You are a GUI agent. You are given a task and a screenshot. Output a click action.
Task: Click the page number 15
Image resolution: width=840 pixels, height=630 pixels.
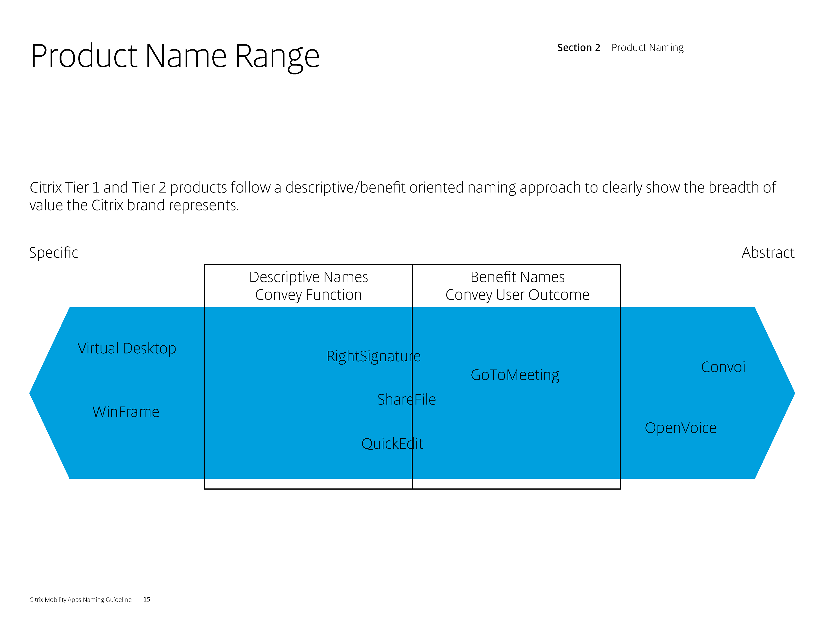[x=147, y=599]
